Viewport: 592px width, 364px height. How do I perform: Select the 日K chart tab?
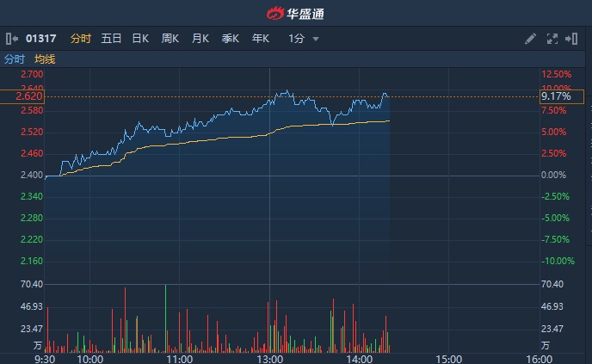pos(140,39)
